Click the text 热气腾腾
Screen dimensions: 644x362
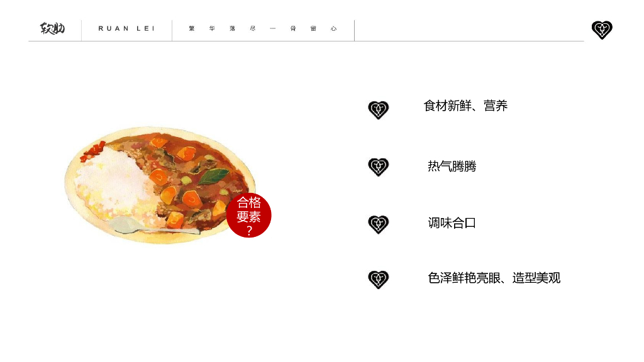pyautogui.click(x=452, y=166)
